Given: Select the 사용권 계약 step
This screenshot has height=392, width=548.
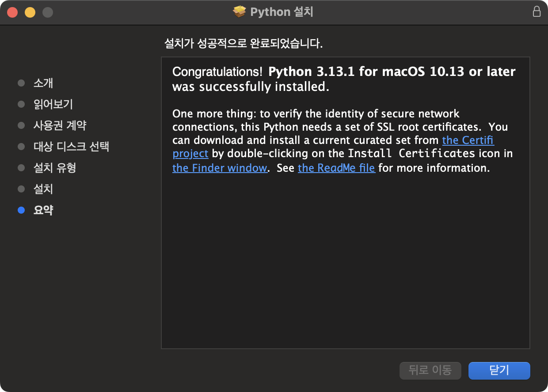Looking at the screenshot, I should 60,125.
